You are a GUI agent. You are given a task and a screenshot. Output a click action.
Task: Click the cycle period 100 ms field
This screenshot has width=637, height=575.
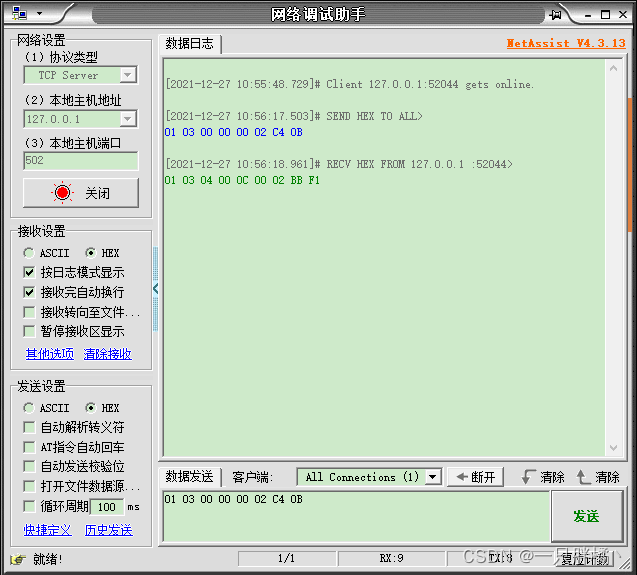[107, 507]
